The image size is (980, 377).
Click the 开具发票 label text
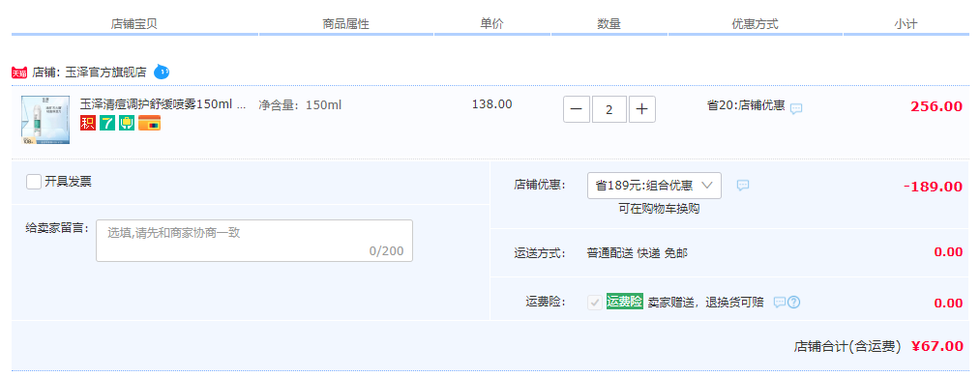click(68, 182)
